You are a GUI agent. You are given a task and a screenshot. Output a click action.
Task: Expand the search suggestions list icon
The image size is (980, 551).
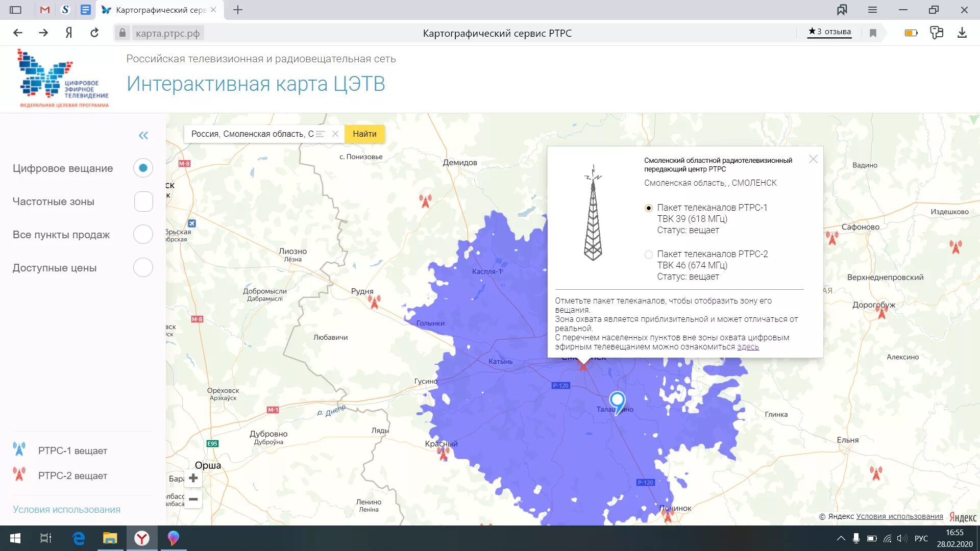[x=321, y=134]
